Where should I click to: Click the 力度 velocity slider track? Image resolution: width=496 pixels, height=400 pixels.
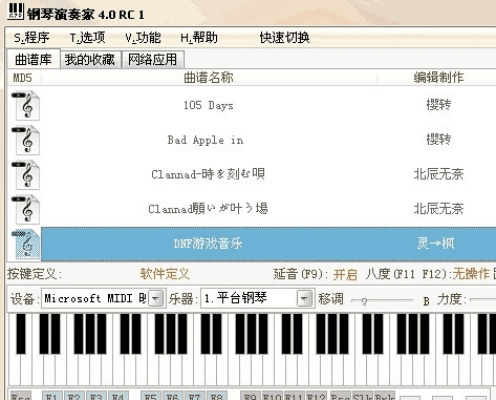click(x=483, y=300)
